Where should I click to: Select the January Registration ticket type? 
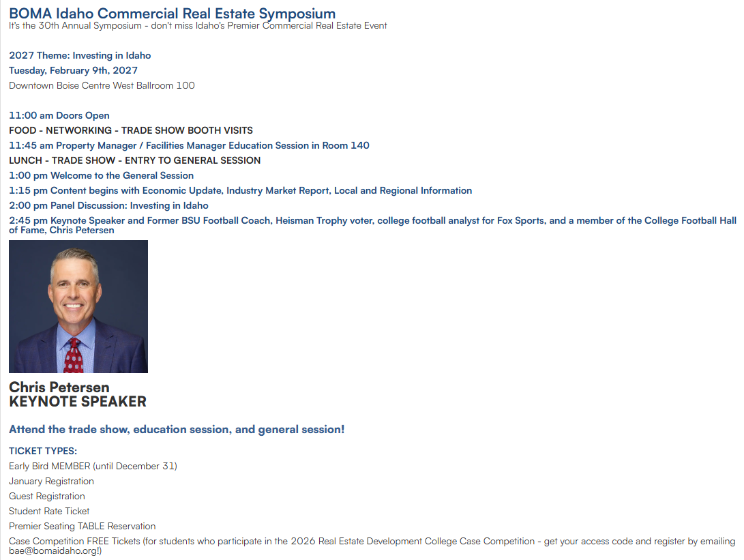click(x=51, y=482)
